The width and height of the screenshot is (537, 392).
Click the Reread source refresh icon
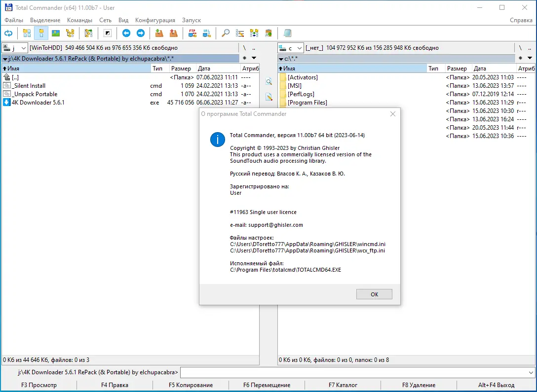point(8,33)
